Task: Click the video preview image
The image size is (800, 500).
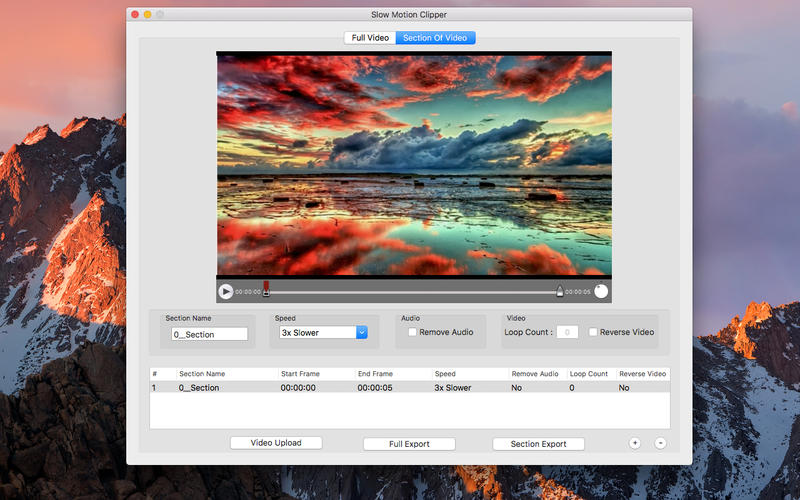Action: pos(414,165)
